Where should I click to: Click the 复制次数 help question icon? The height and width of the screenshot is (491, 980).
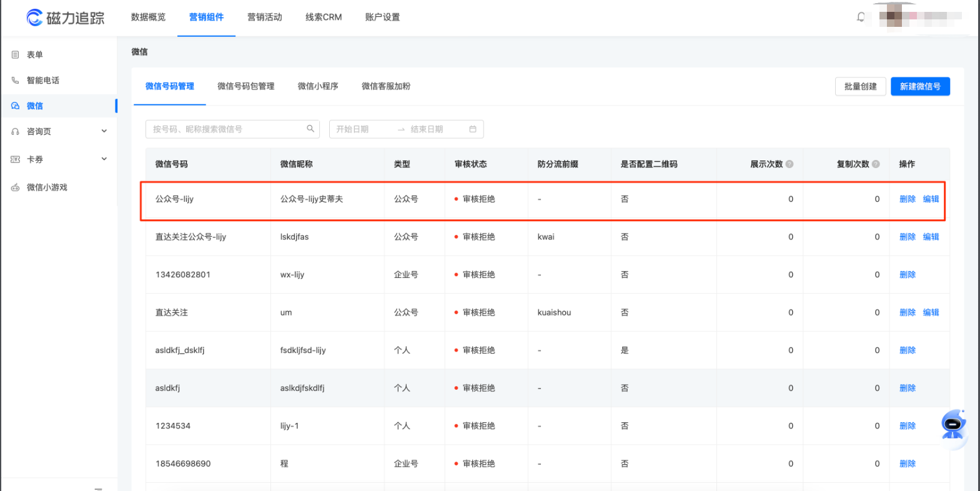click(876, 164)
